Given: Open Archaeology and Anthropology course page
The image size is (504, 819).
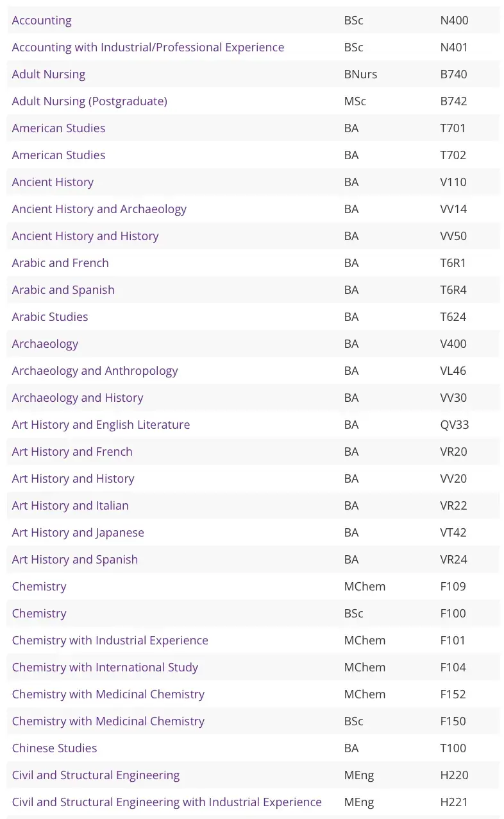Looking at the screenshot, I should tap(95, 371).
